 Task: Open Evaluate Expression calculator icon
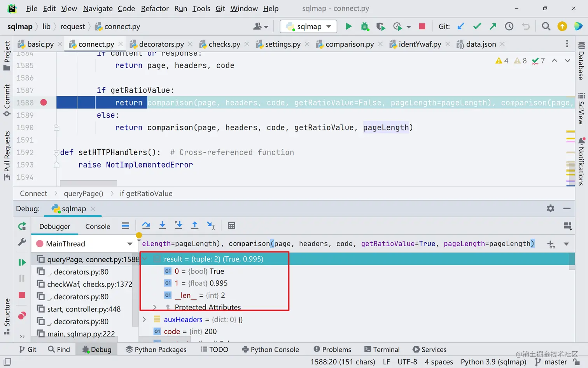(231, 225)
